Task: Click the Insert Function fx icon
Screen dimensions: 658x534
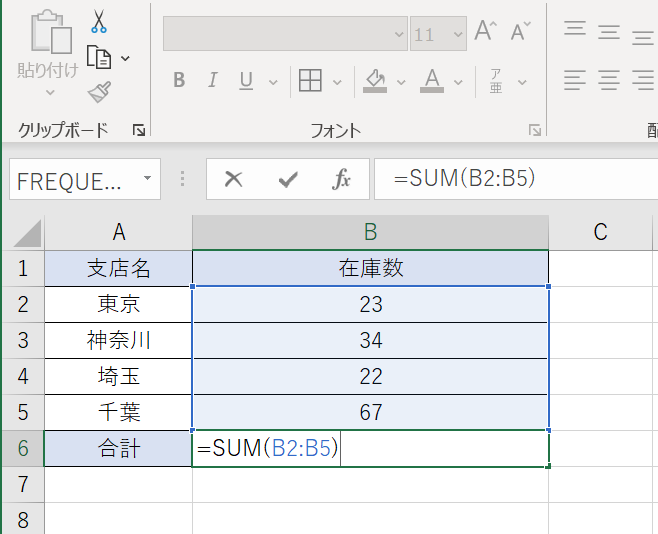Action: point(342,179)
